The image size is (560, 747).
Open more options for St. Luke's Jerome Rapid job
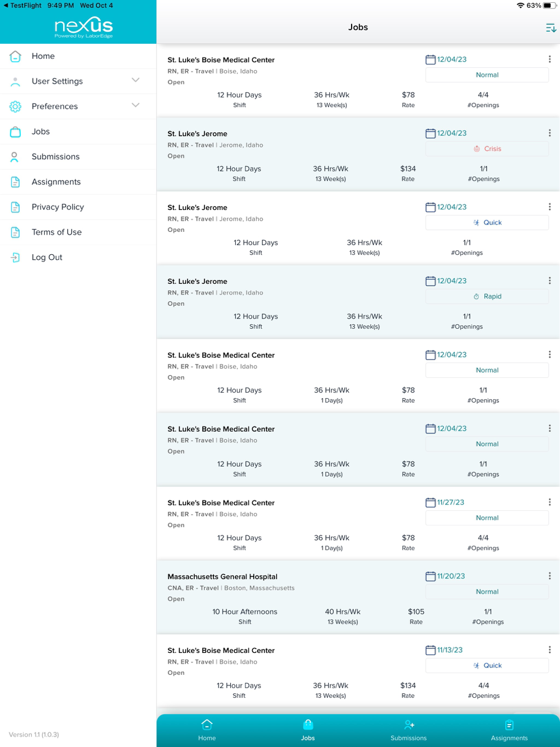pos(549,281)
